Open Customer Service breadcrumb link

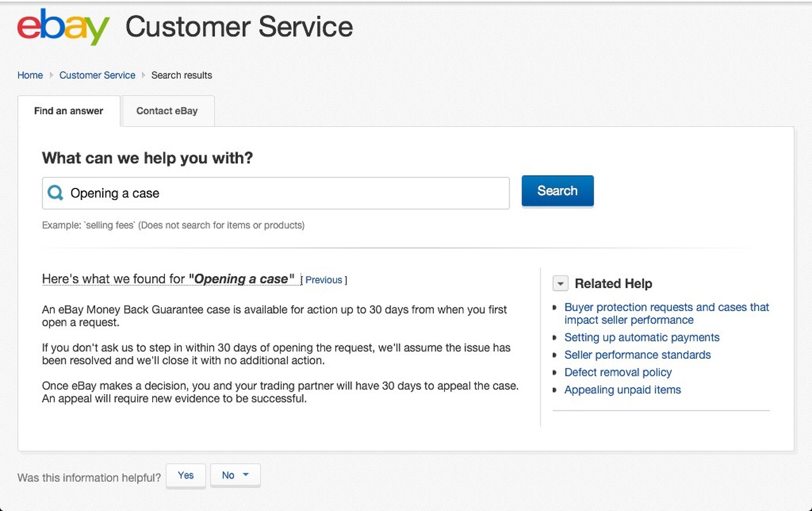click(97, 75)
